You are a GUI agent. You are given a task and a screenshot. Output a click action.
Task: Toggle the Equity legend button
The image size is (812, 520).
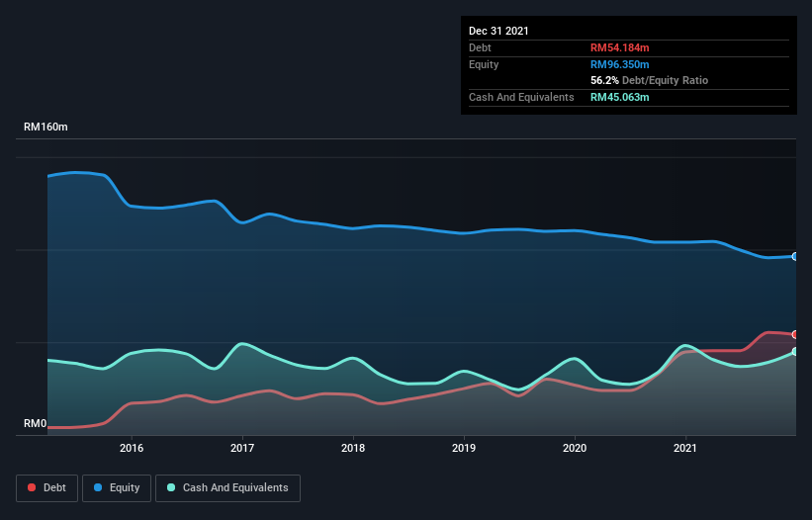tap(117, 488)
